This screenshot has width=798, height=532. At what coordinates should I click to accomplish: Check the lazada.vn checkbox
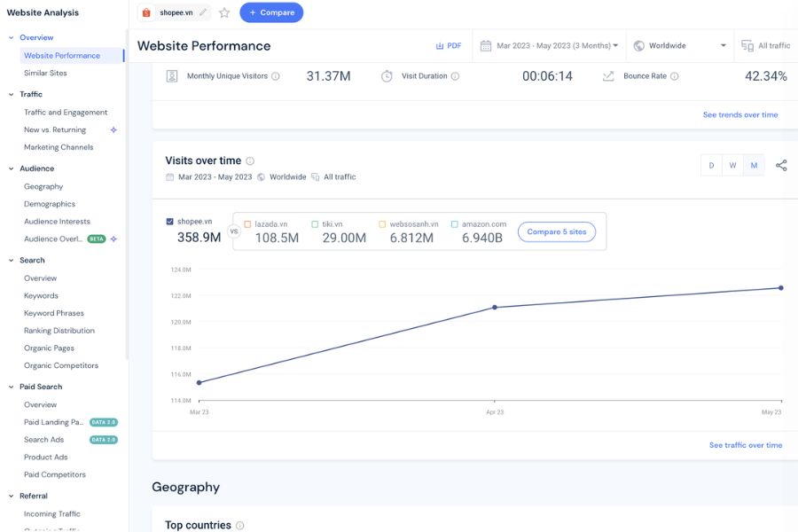248,224
